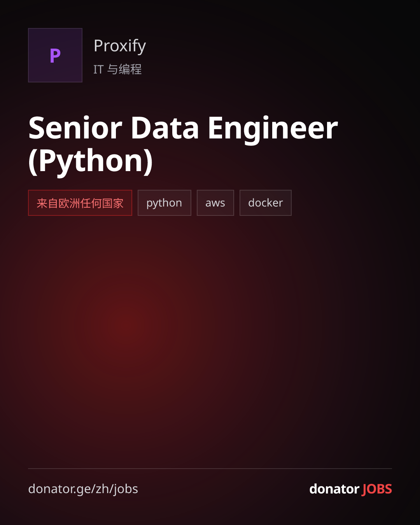Pick the docker skill tag

(x=266, y=203)
